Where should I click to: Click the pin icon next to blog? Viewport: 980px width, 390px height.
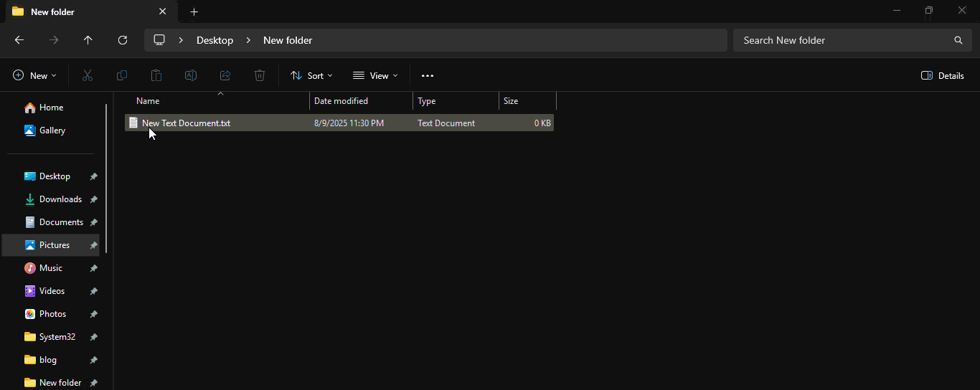coord(93,360)
